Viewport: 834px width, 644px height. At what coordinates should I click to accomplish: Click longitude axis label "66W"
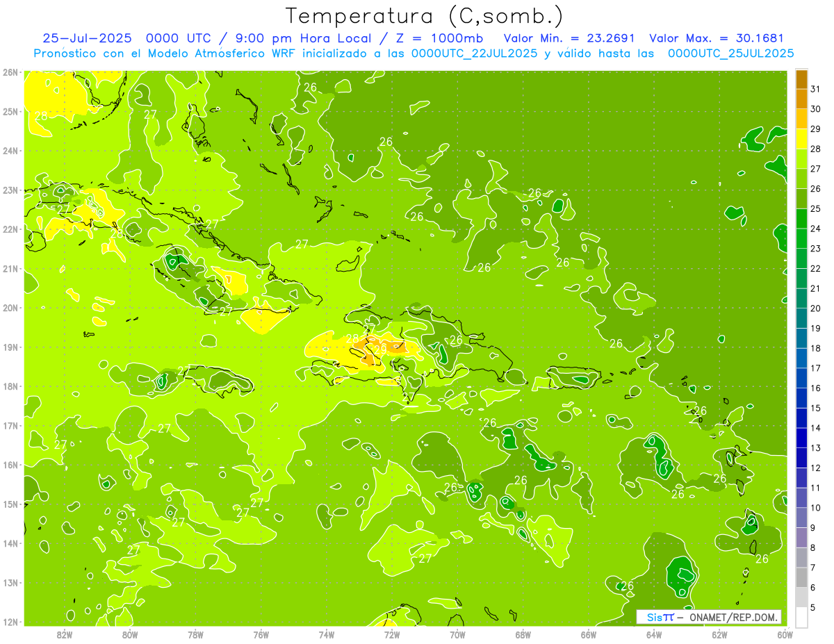coord(588,634)
